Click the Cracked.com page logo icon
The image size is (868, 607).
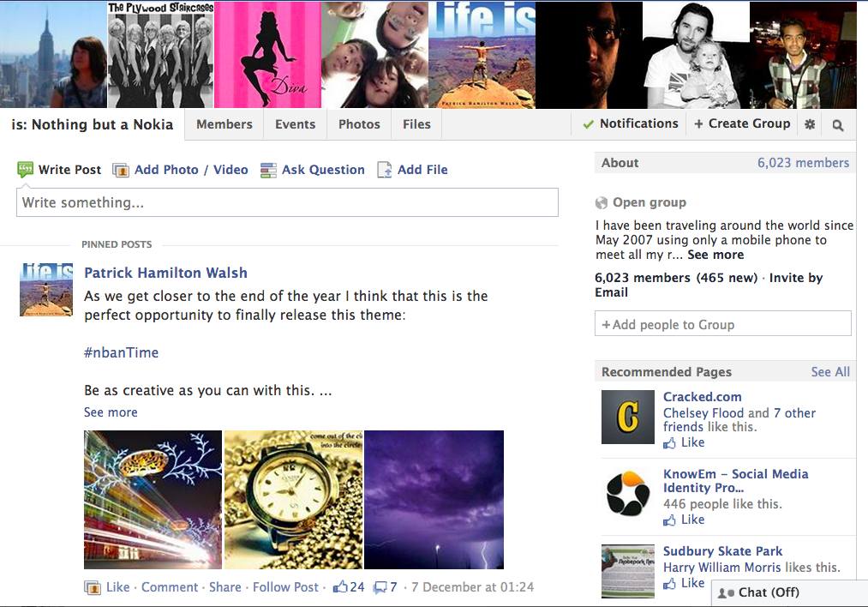pos(627,417)
